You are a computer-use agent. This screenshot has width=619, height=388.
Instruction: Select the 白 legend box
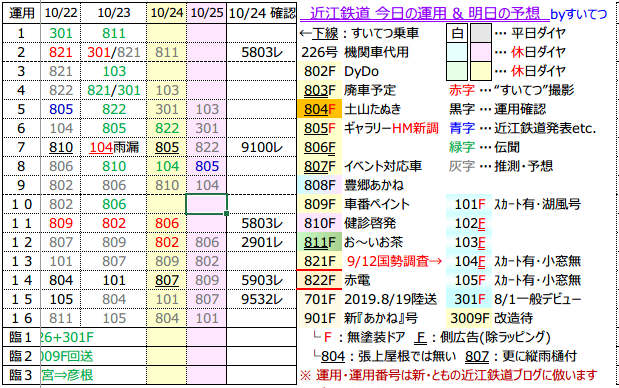click(x=457, y=33)
